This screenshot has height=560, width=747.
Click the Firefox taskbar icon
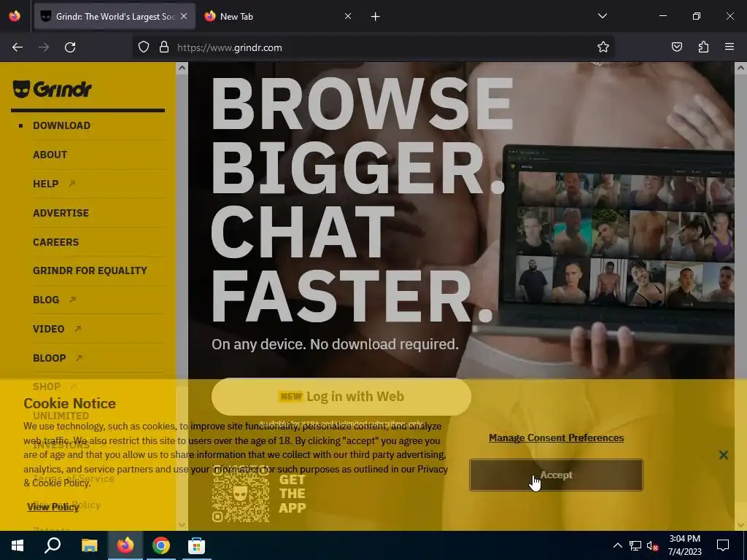[x=125, y=545]
